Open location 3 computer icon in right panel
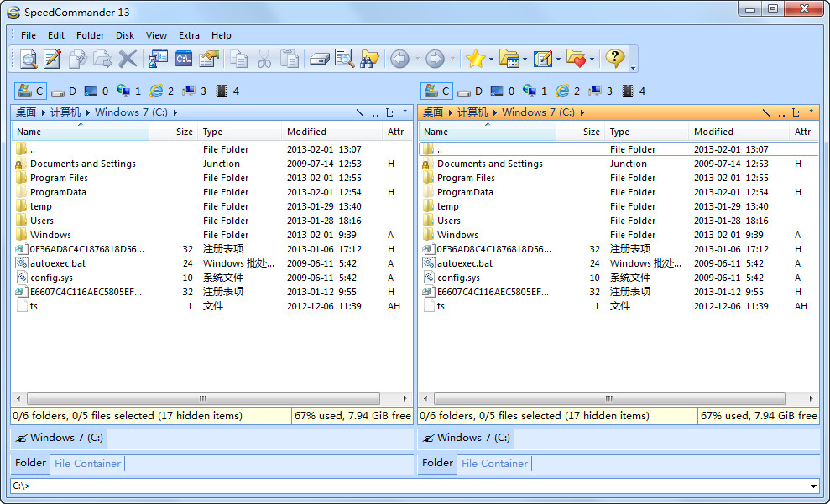The height and width of the screenshot is (504, 830). click(x=601, y=91)
